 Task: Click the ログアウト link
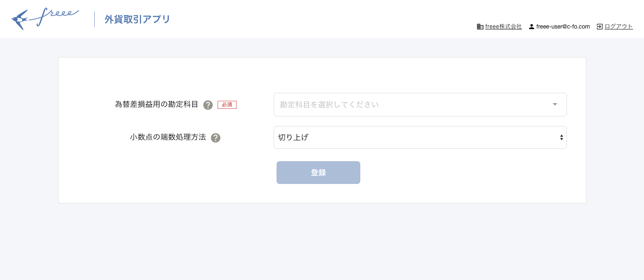[619, 27]
